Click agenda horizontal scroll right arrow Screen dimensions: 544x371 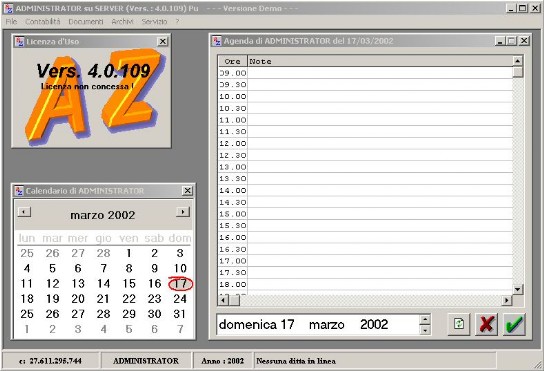tap(507, 300)
